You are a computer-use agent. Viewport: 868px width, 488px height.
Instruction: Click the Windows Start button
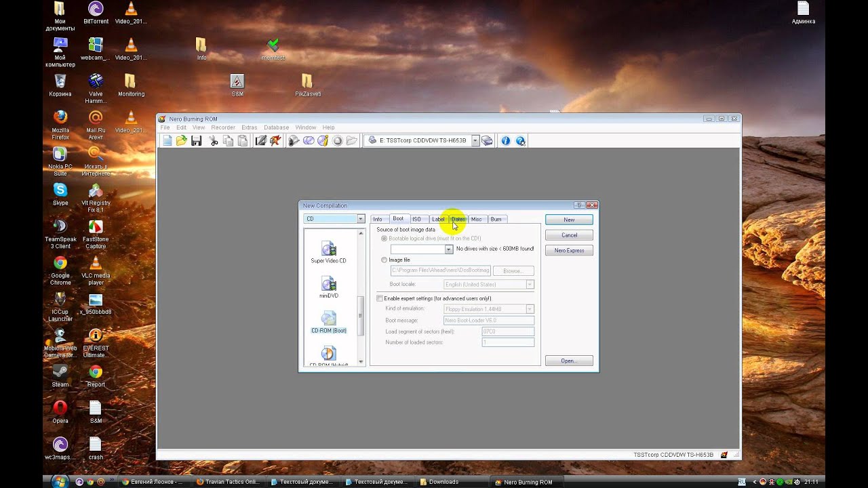[59, 481]
